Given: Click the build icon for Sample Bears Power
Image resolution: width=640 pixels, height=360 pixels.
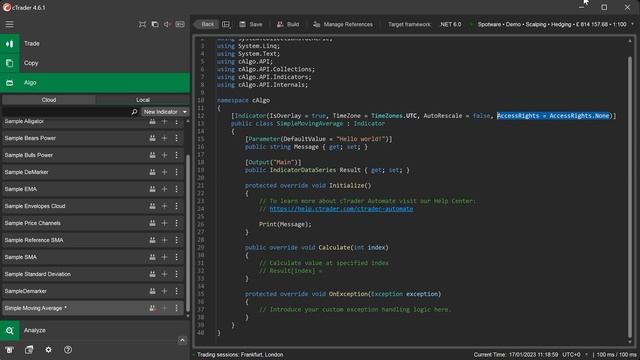Looking at the screenshot, I should coord(152,138).
